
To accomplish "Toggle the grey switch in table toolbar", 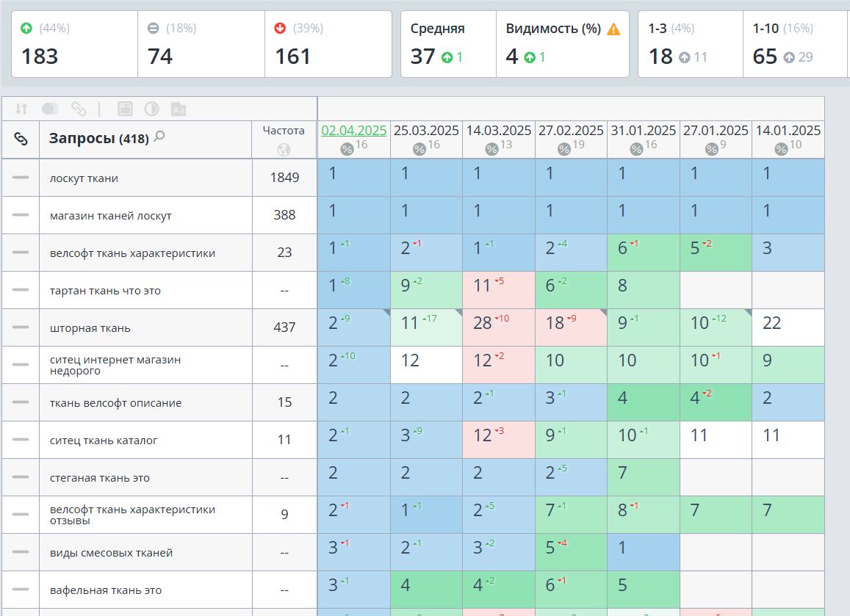I will (x=50, y=109).
